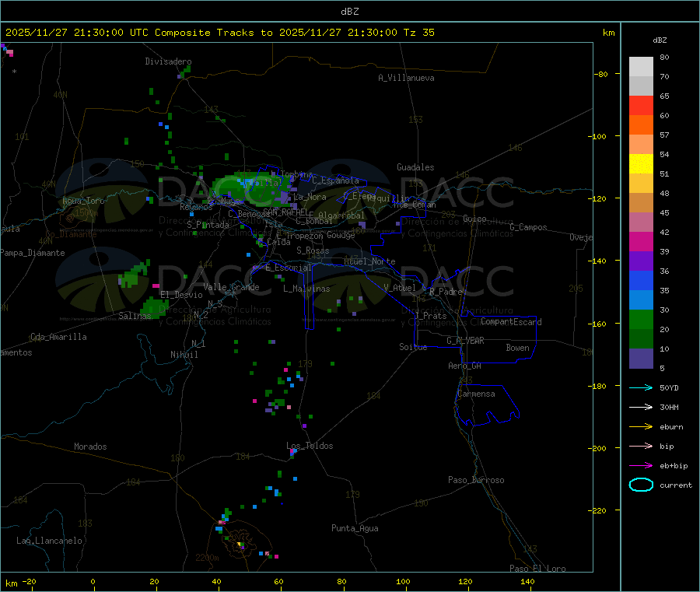
Task: Click the 140 km x-axis tick label
Action: coord(527,581)
